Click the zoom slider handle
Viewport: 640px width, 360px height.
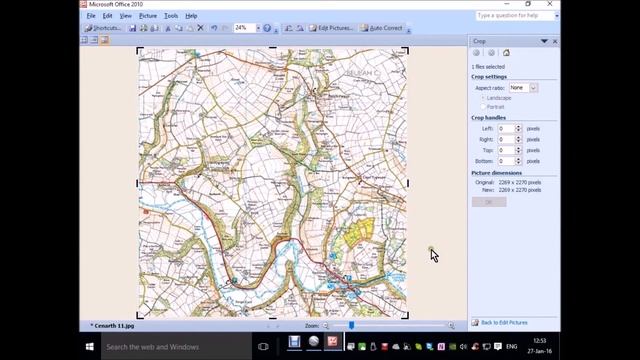point(351,325)
